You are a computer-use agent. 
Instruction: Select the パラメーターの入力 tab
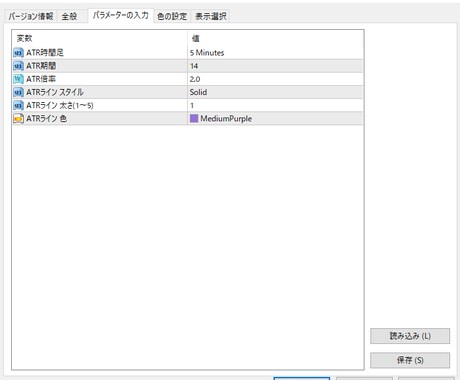point(121,15)
